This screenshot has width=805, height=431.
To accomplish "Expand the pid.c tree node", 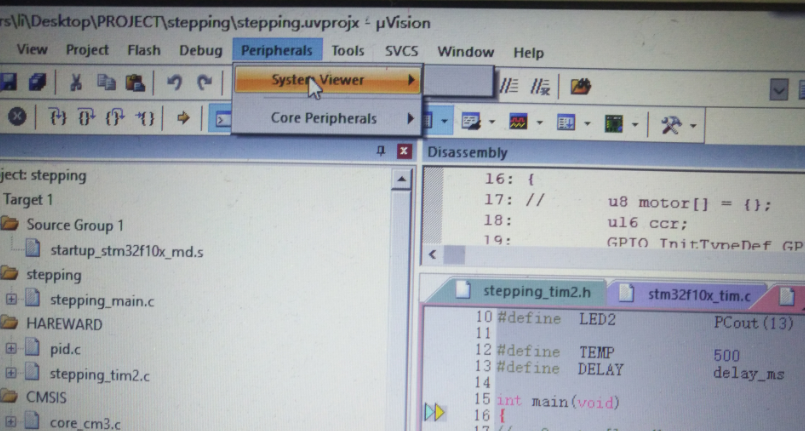I will pos(12,349).
